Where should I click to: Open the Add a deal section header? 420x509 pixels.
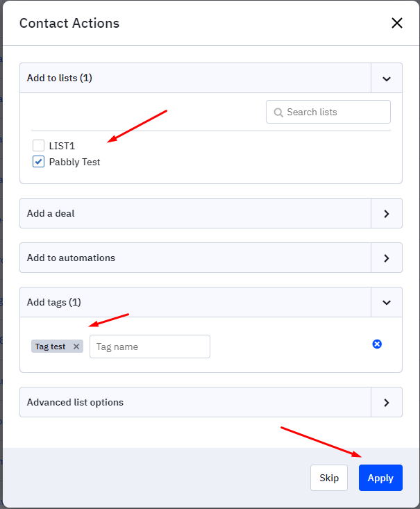point(195,213)
